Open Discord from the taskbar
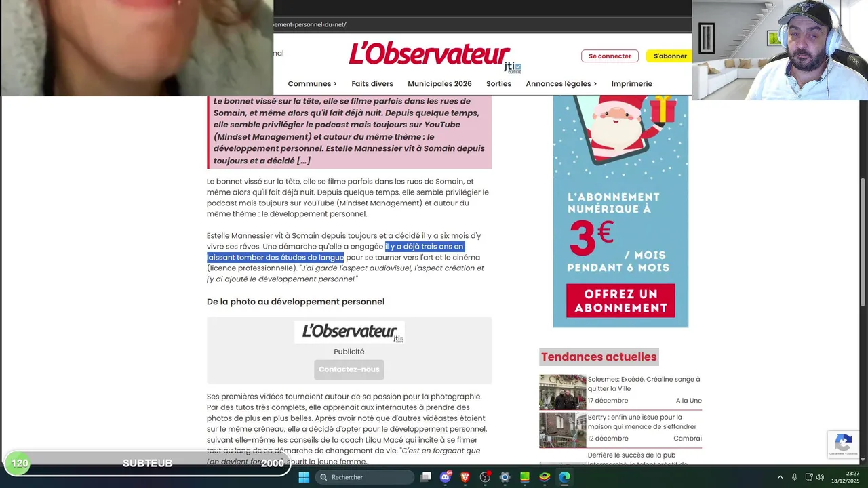Image resolution: width=868 pixels, height=488 pixels. click(446, 477)
